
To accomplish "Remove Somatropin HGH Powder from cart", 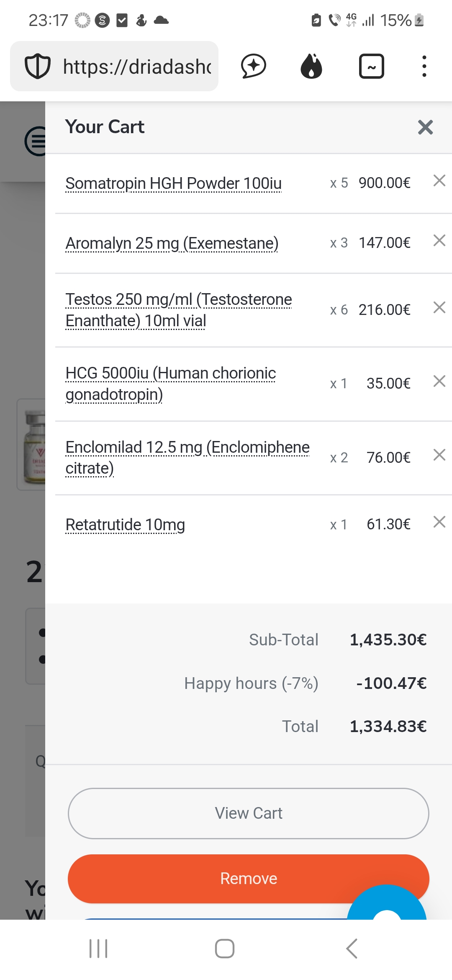I will point(439,181).
